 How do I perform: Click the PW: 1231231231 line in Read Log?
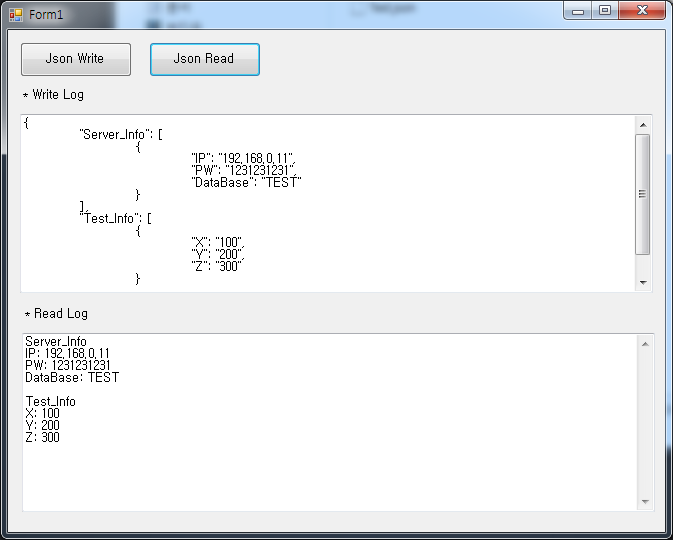(x=68, y=365)
